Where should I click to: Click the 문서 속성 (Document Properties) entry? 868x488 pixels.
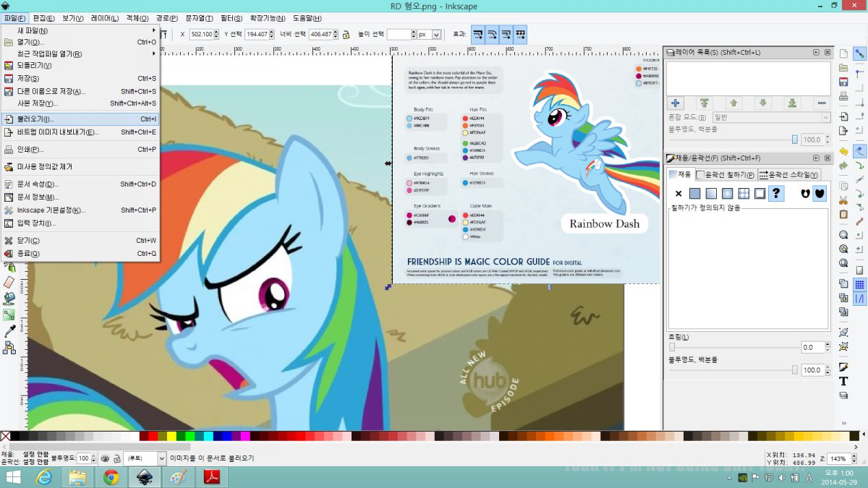point(80,184)
